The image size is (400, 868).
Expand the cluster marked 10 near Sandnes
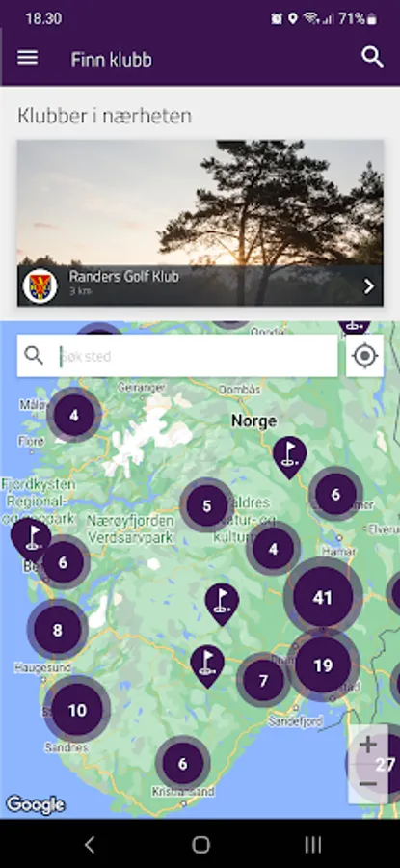(x=77, y=710)
